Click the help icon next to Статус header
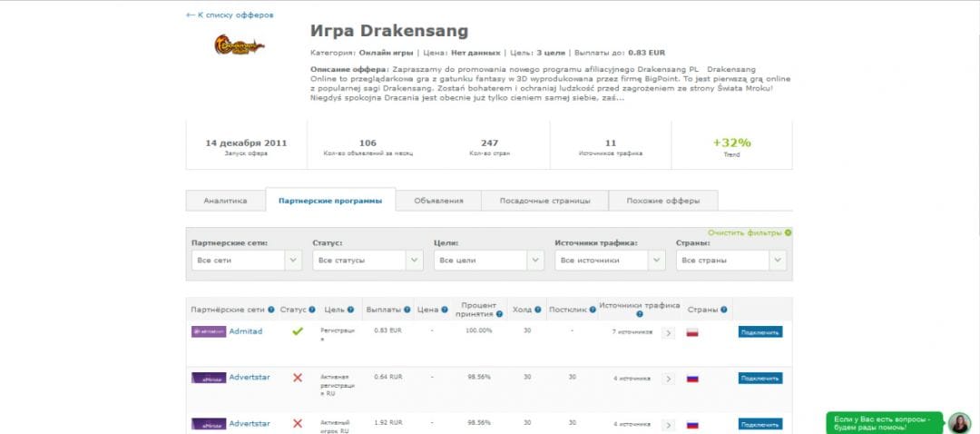This screenshot has width=980, height=434. 312,310
